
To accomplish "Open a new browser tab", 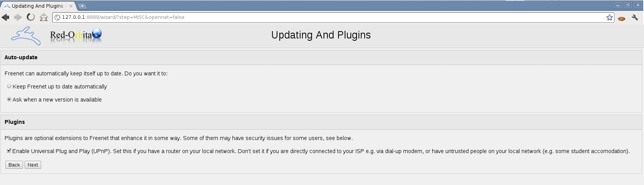I will [82, 6].
